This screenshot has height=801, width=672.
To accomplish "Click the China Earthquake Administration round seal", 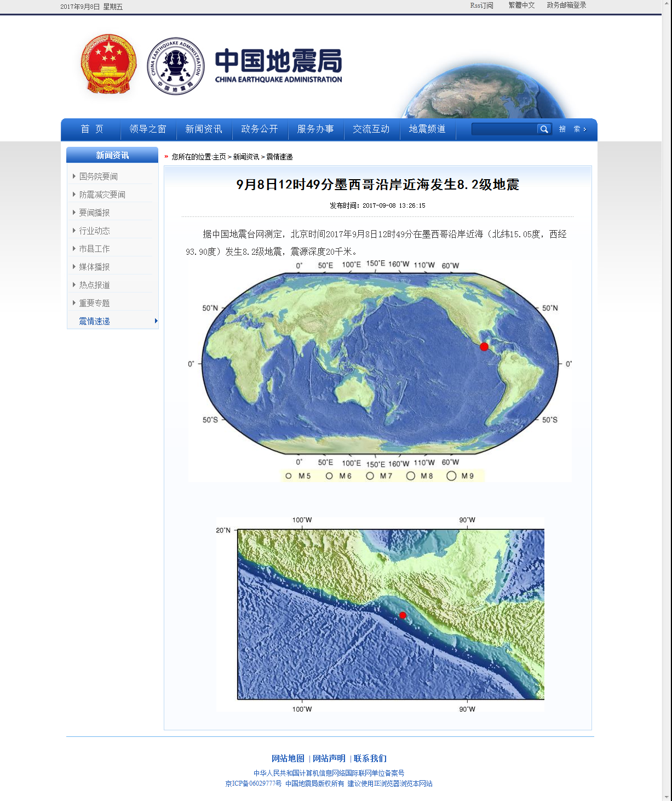I will [176, 66].
